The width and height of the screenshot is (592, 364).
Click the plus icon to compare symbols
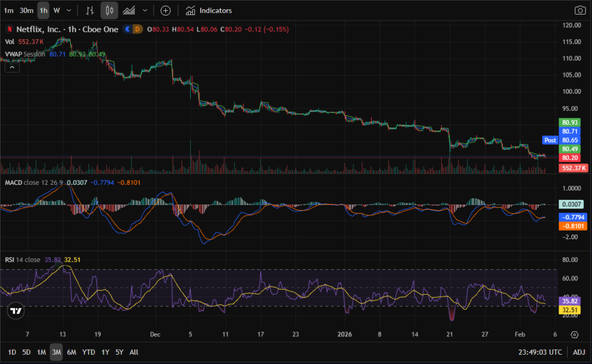point(165,10)
